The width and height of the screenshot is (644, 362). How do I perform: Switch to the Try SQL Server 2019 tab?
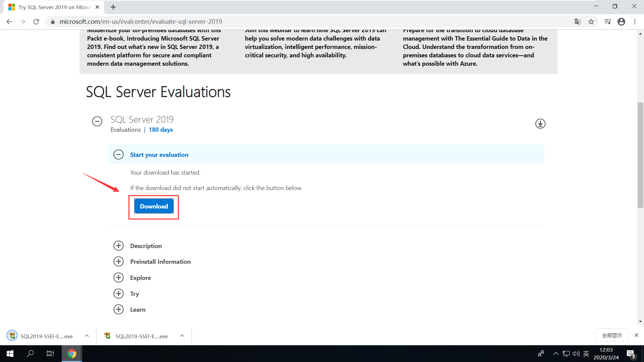pos(50,7)
